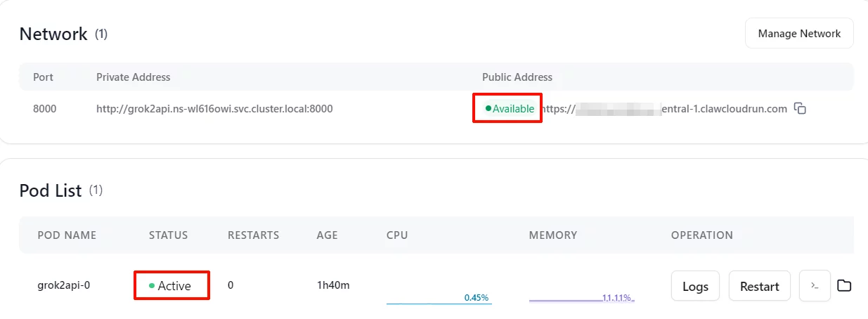Select the grok2api-0 pod name
The height and width of the screenshot is (319, 868).
[64, 286]
